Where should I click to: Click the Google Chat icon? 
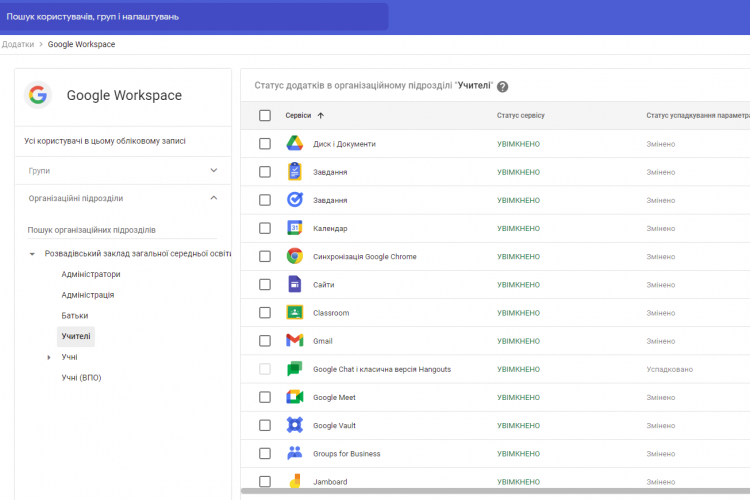(295, 368)
